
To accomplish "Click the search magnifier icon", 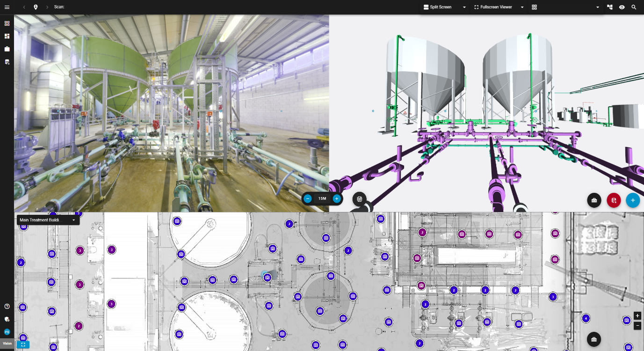I will coord(634,7).
